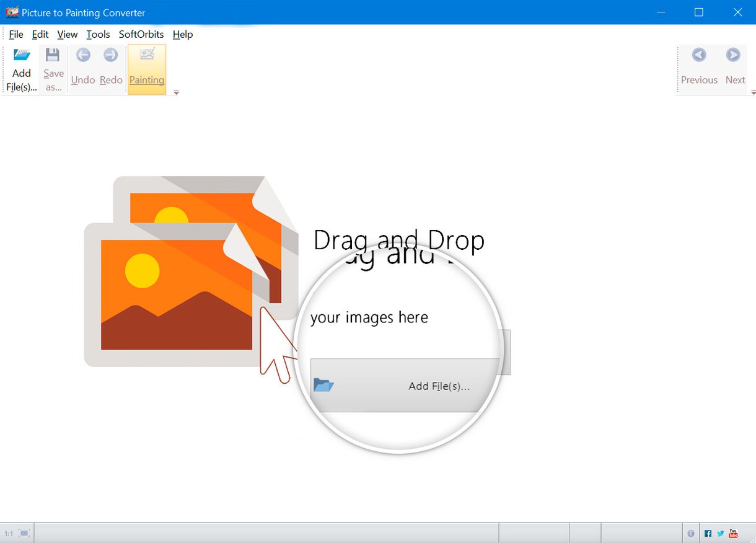Set zoom to 1:1 actual size
Image resolution: width=756 pixels, height=543 pixels.
pyautogui.click(x=9, y=532)
